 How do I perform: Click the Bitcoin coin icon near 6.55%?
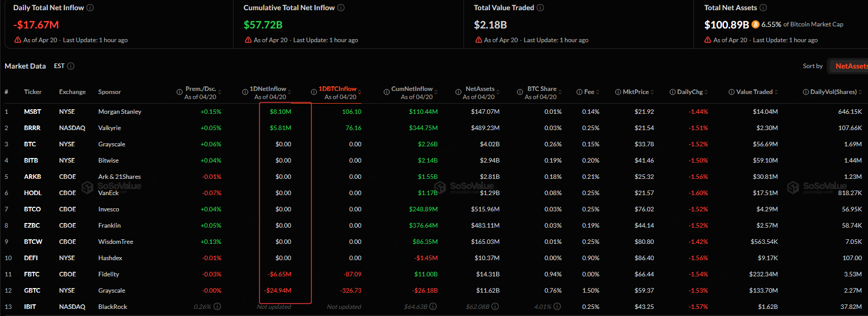[756, 24]
